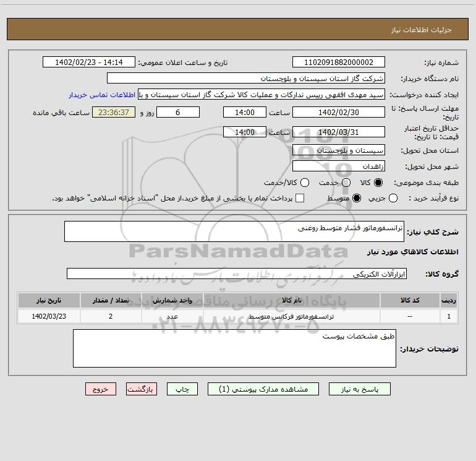
Task: Click the need date cell 1402/03/23
Action: click(x=49, y=316)
